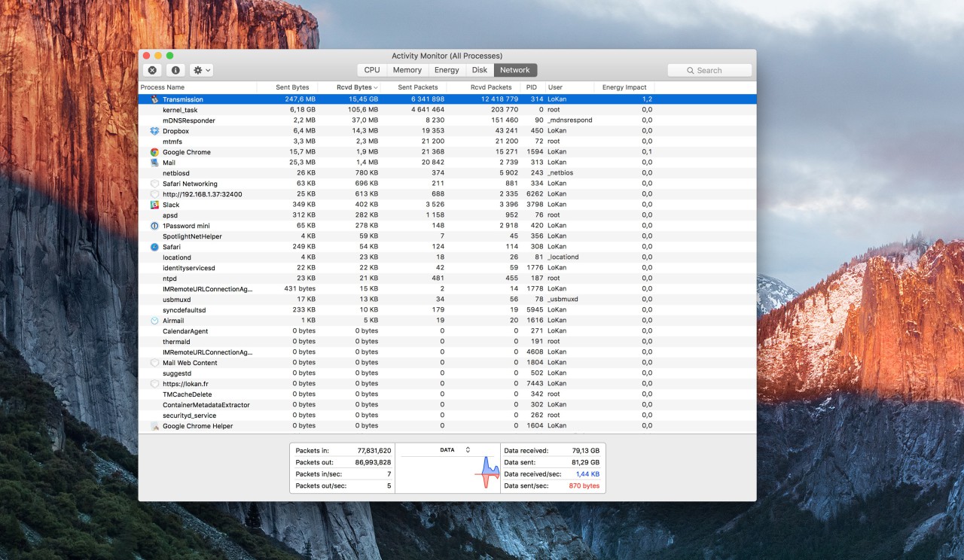Select the SpotlightNetHelper process row
964x560 pixels.
[447, 236]
